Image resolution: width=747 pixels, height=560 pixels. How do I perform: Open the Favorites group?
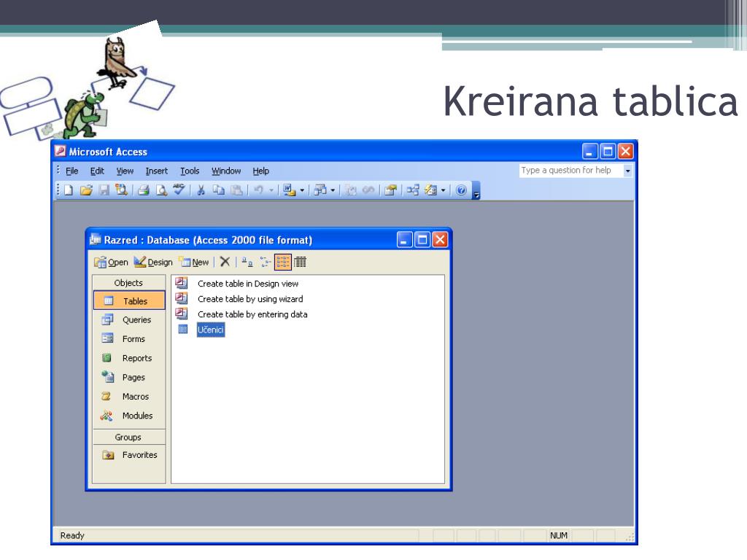click(x=129, y=455)
